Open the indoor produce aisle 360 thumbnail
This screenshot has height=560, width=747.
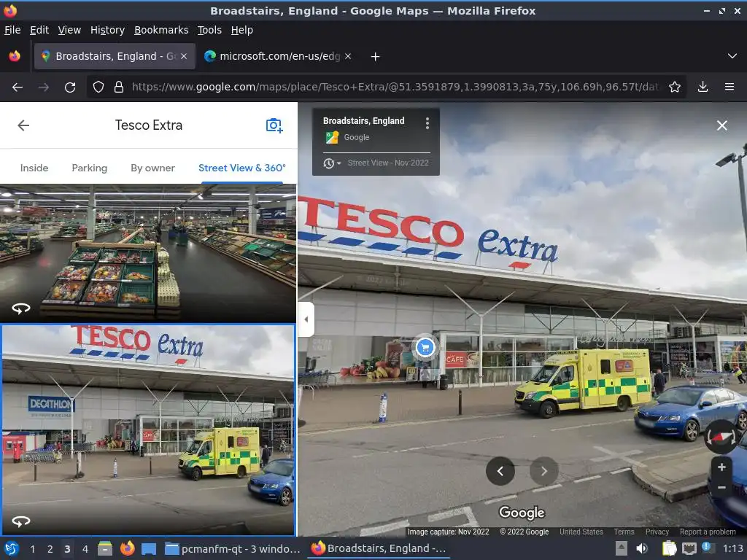click(147, 253)
